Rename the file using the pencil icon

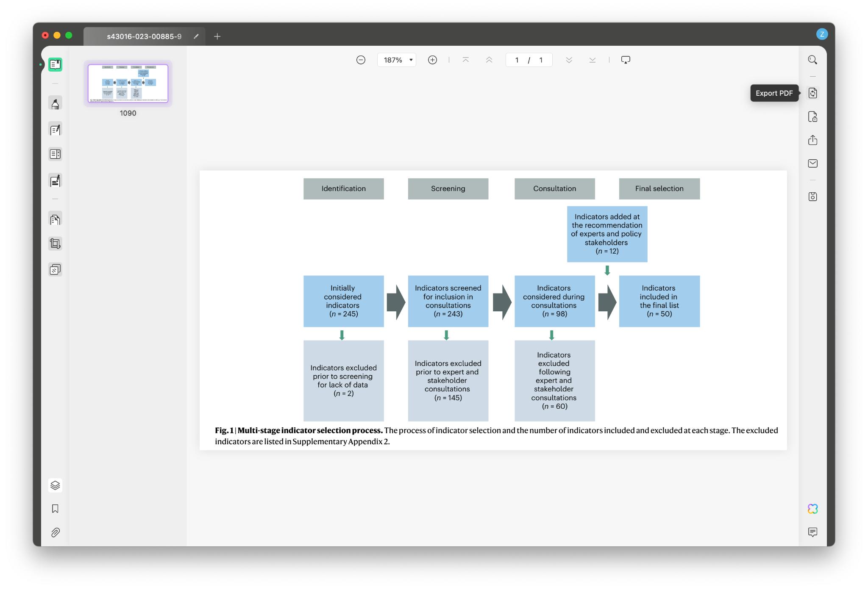point(196,36)
